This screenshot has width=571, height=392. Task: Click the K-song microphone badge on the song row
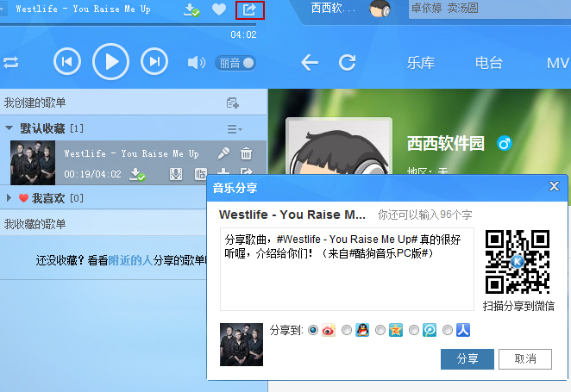coord(176,174)
